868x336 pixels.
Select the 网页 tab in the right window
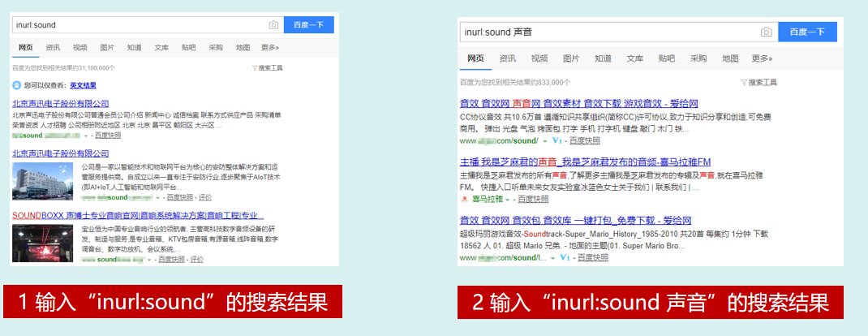(x=475, y=58)
